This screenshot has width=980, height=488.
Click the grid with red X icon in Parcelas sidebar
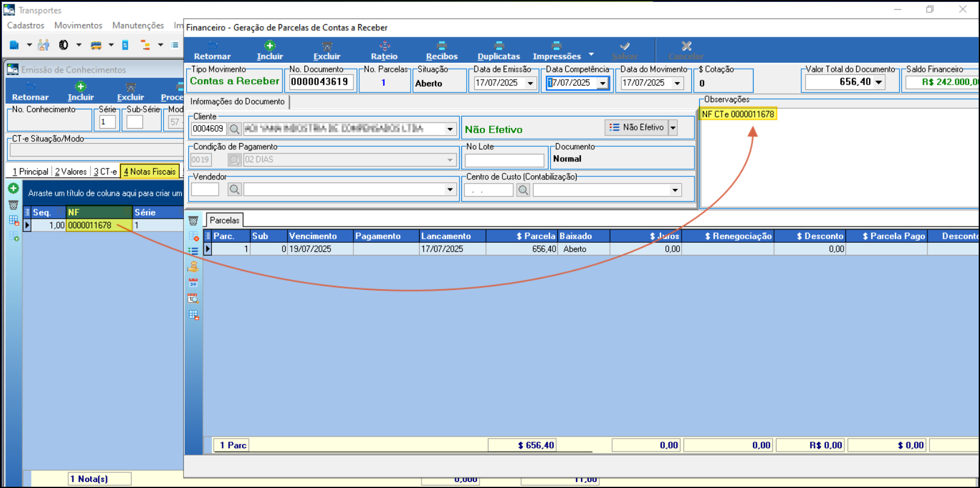(193, 236)
